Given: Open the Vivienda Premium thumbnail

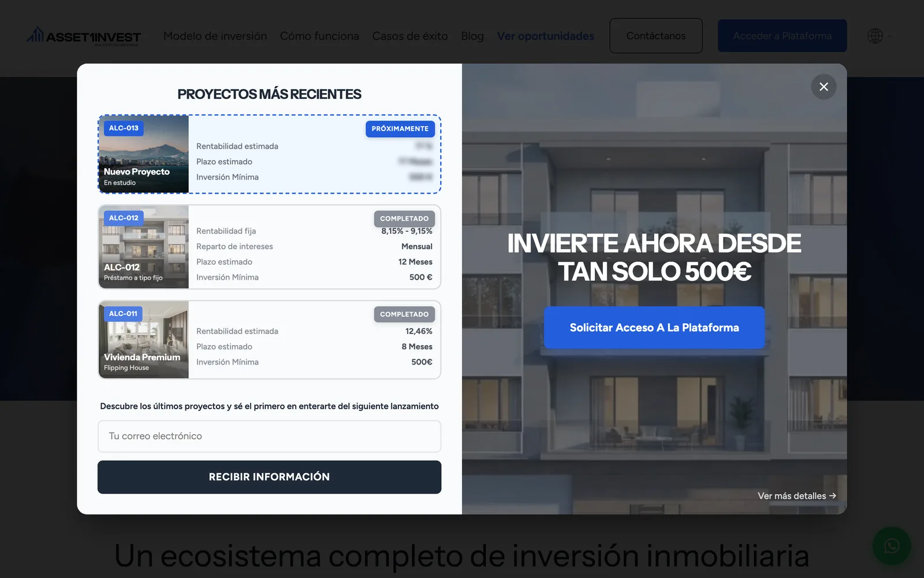Looking at the screenshot, I should tap(144, 340).
